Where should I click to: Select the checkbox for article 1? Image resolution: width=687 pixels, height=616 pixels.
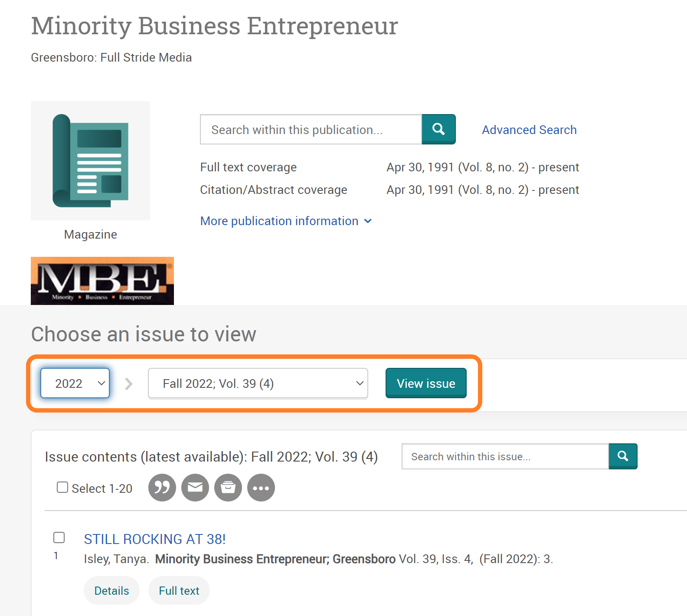[59, 537]
